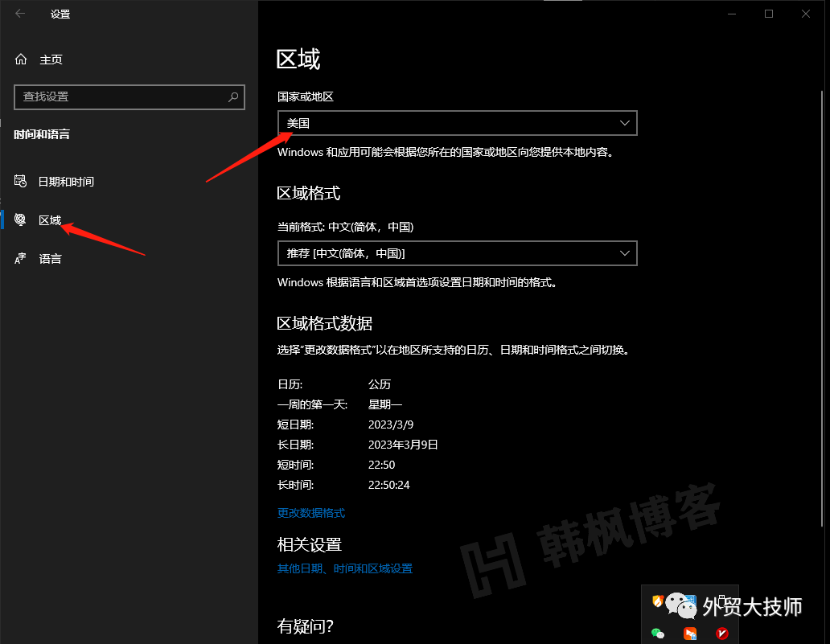Viewport: 830px width, 644px height.
Task: Click the security shield icon in the tray
Action: [x=658, y=601]
